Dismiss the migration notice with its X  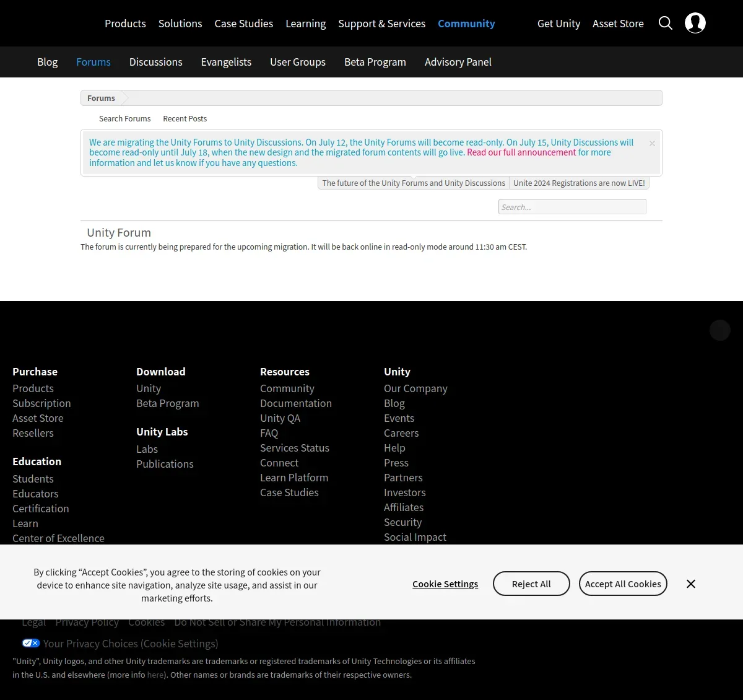coord(652,143)
